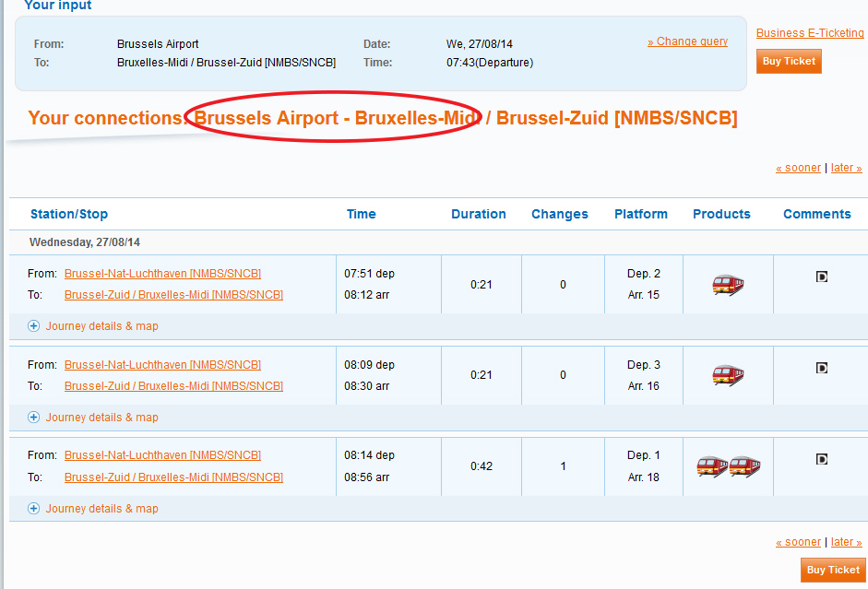This screenshot has height=589, width=868.
Task: Show later connections via bottom link
Action: [847, 542]
